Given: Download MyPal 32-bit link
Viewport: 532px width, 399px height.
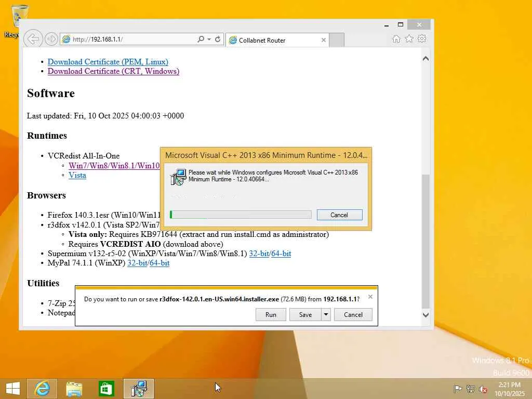Looking at the screenshot, I should (137, 263).
